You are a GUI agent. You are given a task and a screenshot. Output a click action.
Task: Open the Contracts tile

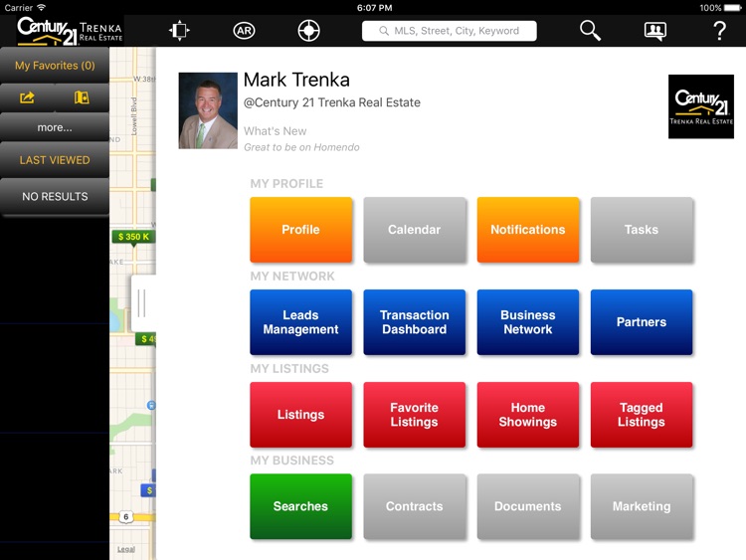[x=415, y=506]
